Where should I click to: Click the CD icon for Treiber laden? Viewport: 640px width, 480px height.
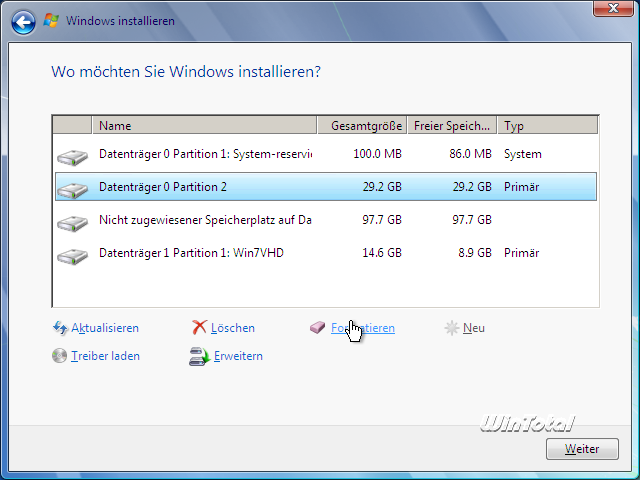[x=59, y=356]
